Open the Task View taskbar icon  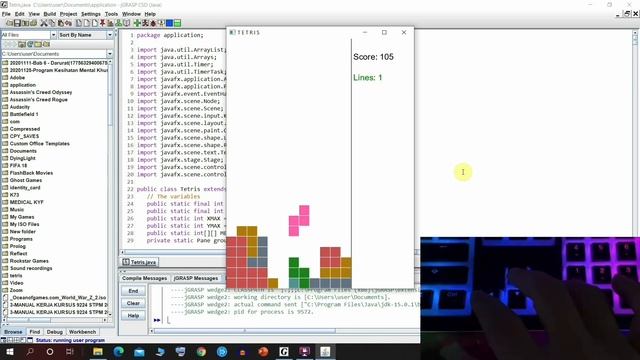point(70,351)
